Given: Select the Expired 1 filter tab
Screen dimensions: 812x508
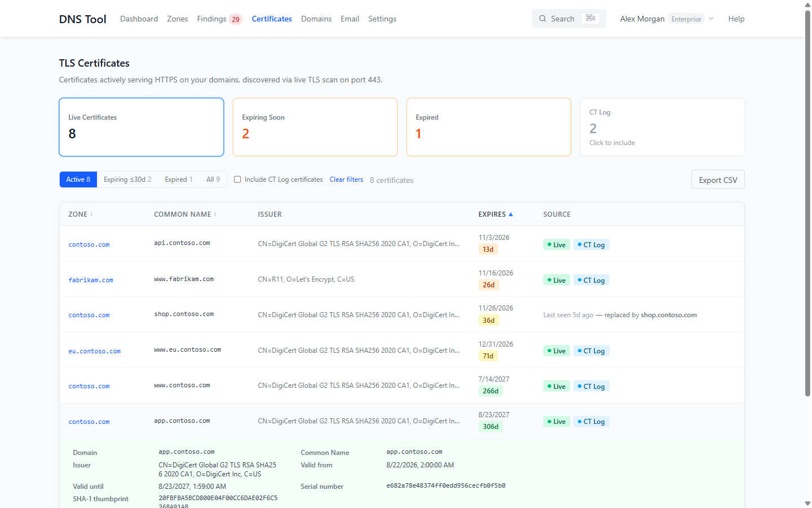Looking at the screenshot, I should click(179, 179).
